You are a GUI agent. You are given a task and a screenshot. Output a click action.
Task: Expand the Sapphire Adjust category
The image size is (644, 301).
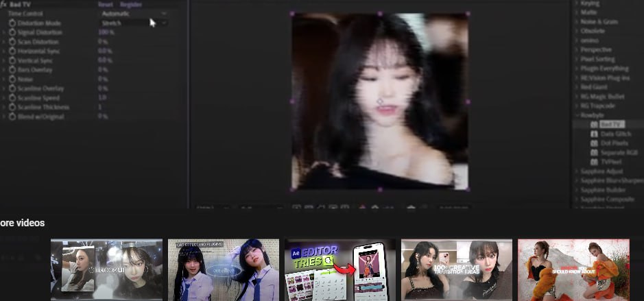(x=577, y=171)
